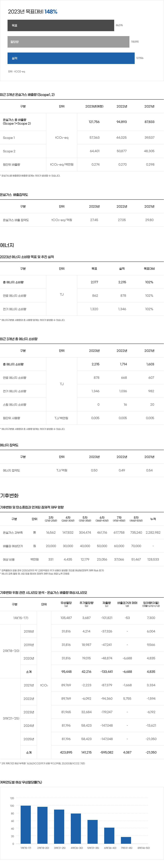
Task: Click the 3차('21~'25) period row label
Action: 11,718
